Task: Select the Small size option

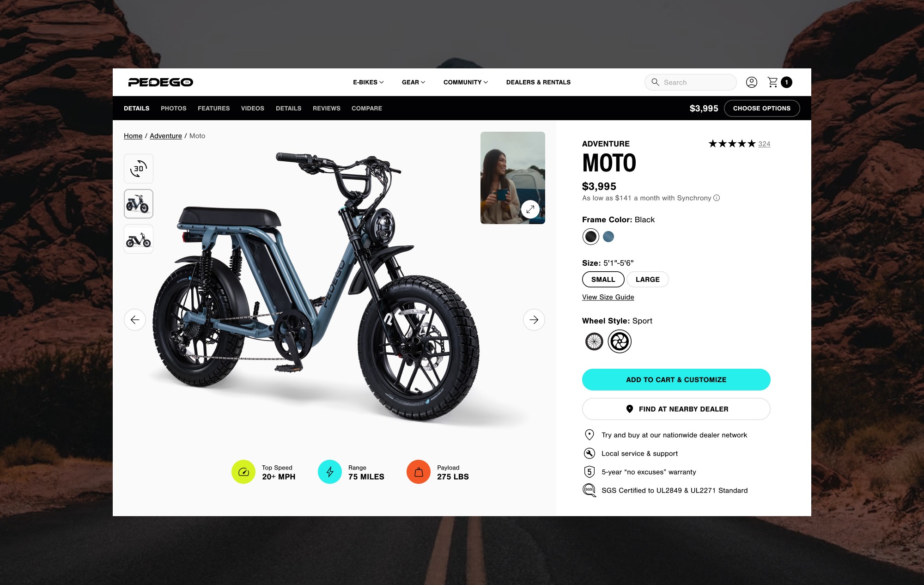Action: click(603, 280)
